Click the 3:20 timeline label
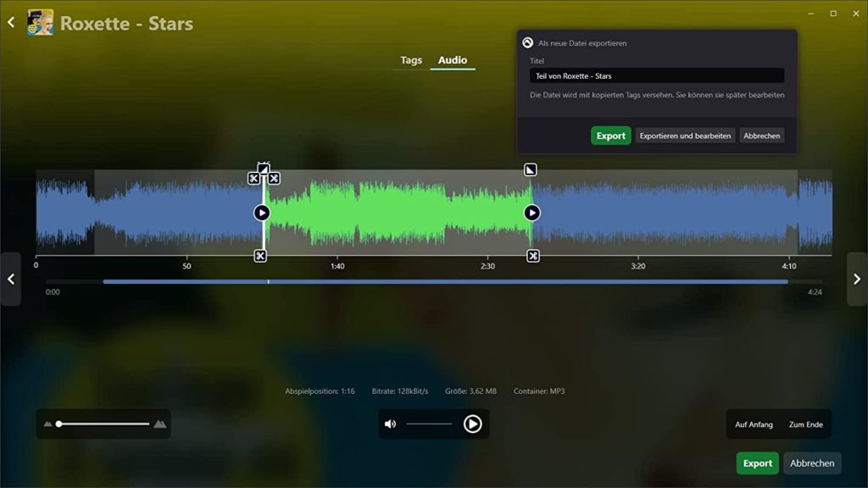The image size is (868, 488). (x=637, y=266)
